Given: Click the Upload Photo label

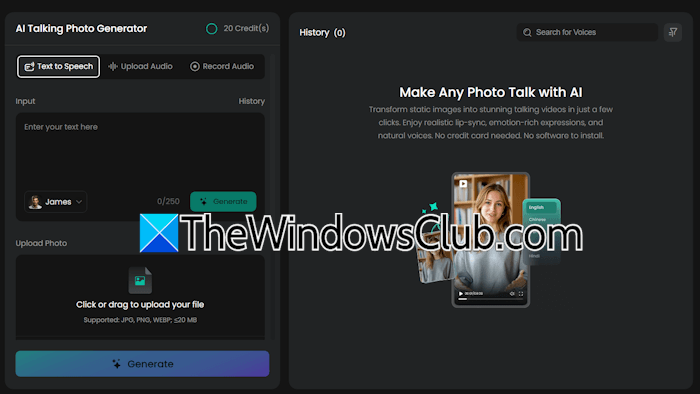Looking at the screenshot, I should (42, 243).
